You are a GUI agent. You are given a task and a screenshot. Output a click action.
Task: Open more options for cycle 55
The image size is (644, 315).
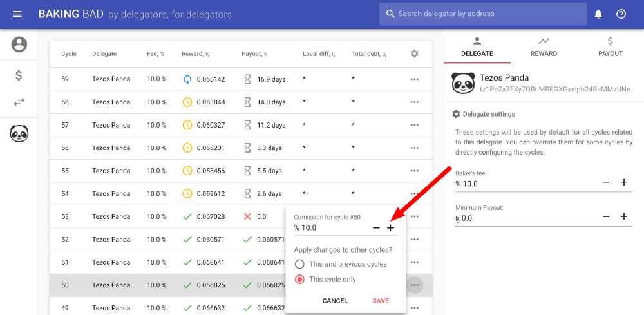pos(414,171)
